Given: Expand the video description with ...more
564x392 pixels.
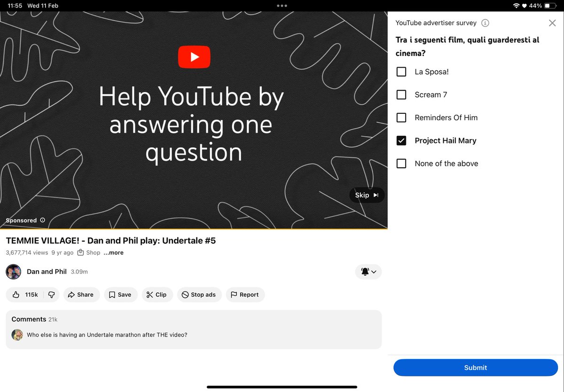Looking at the screenshot, I should [113, 252].
